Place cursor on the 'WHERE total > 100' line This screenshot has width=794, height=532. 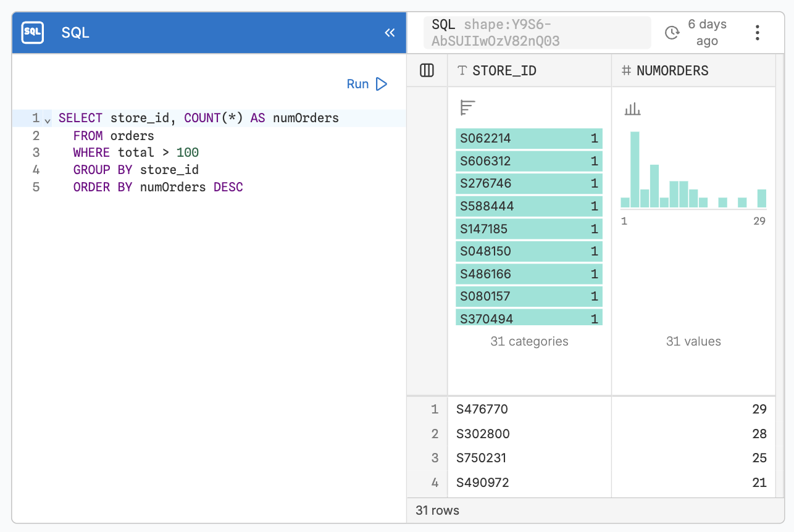click(x=136, y=152)
